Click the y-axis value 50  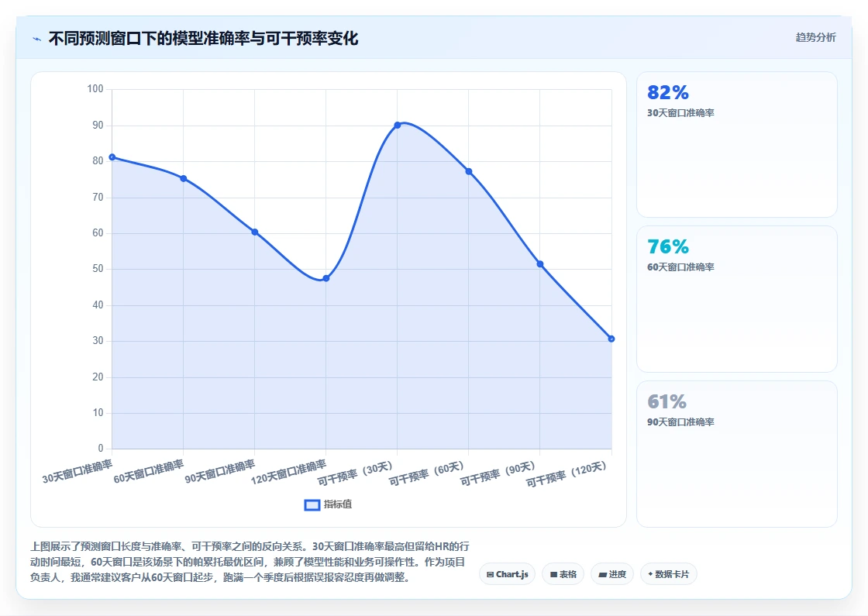click(98, 269)
